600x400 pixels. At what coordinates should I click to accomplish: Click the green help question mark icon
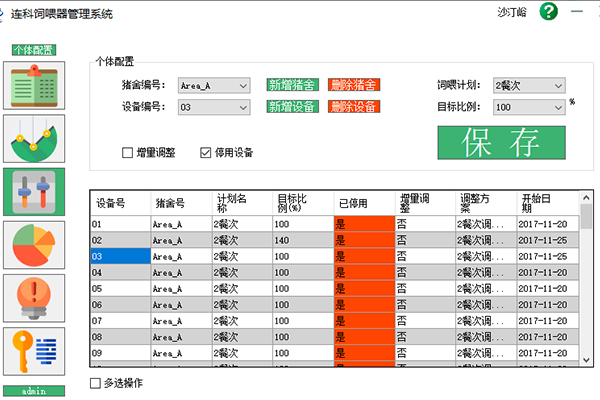(548, 13)
